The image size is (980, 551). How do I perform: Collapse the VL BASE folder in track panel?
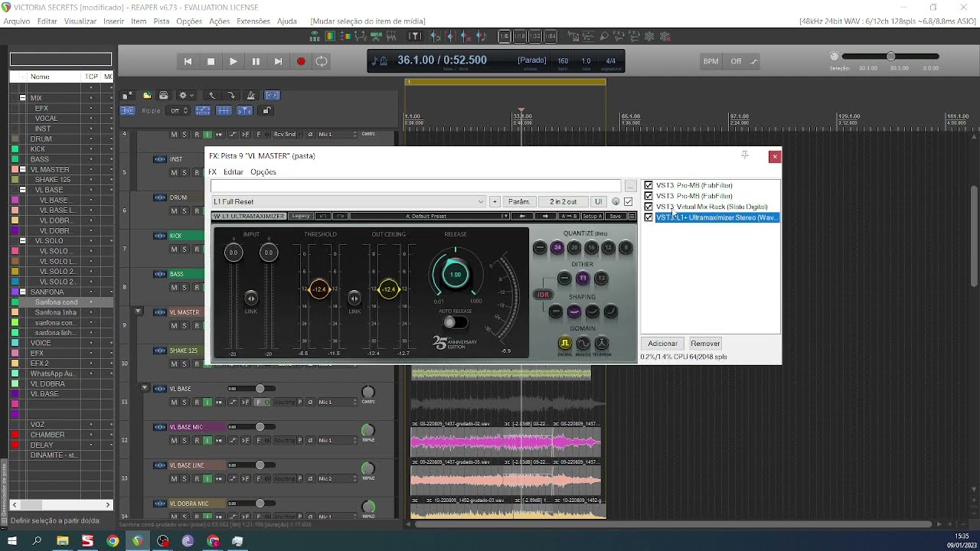point(145,389)
